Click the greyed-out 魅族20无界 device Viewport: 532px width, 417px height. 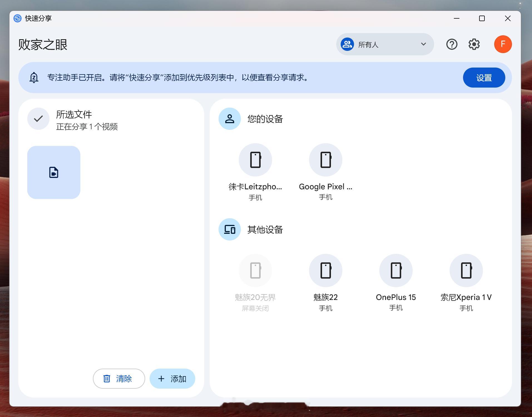coord(255,282)
